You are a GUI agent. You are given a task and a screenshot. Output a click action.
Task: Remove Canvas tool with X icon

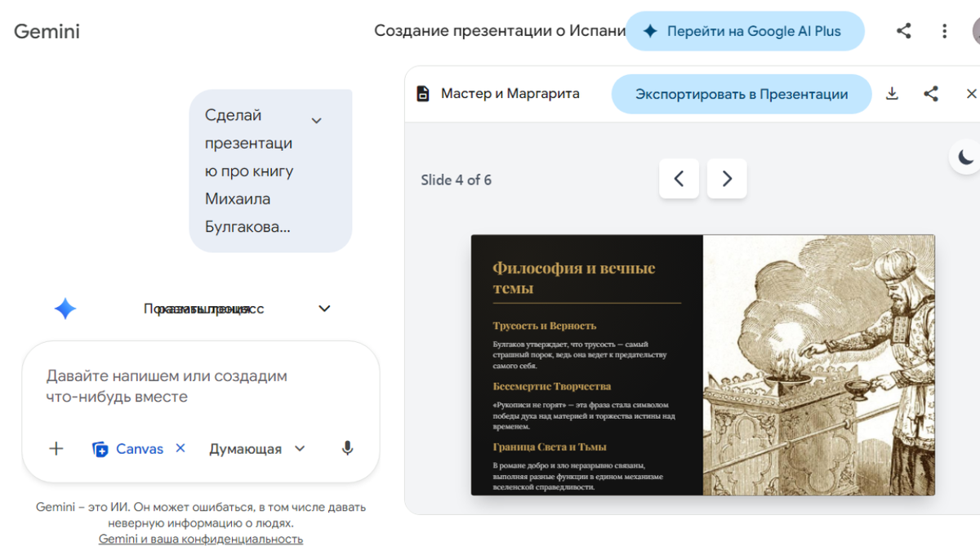[x=180, y=448]
